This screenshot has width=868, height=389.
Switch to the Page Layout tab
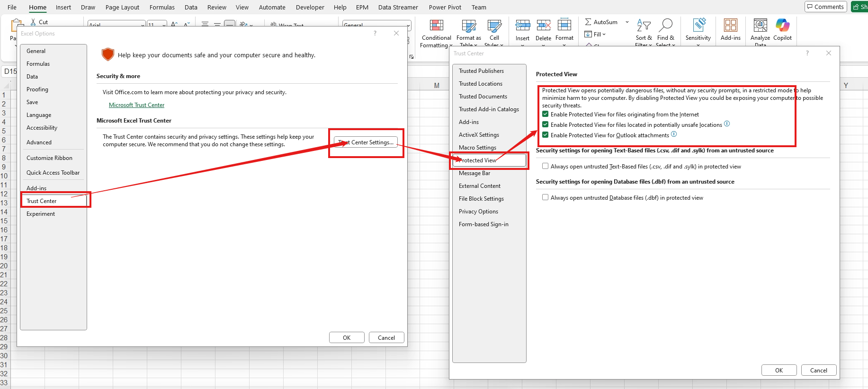[122, 7]
